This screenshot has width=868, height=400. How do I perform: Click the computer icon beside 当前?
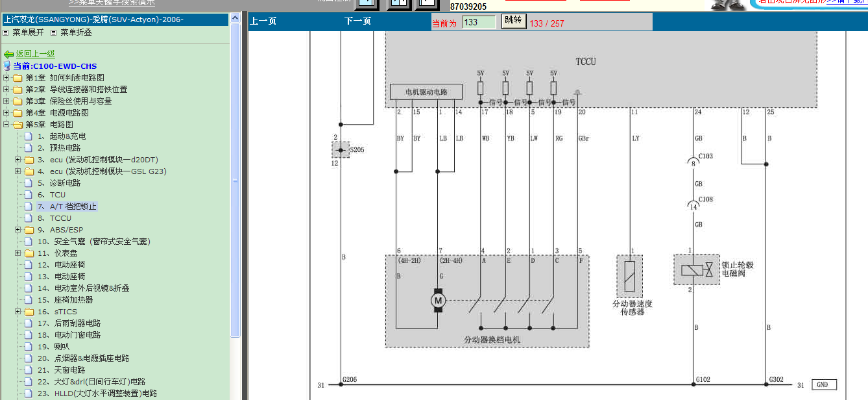(7, 66)
